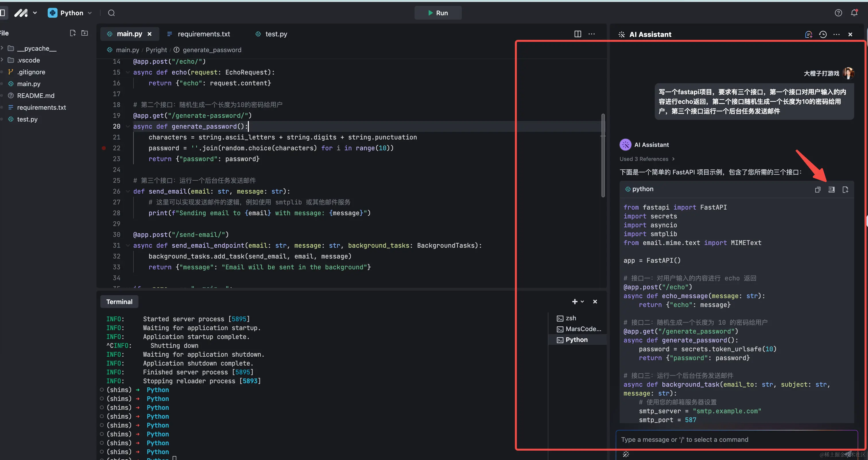The width and height of the screenshot is (868, 460).
Task: Click the split editor icon
Action: click(578, 34)
